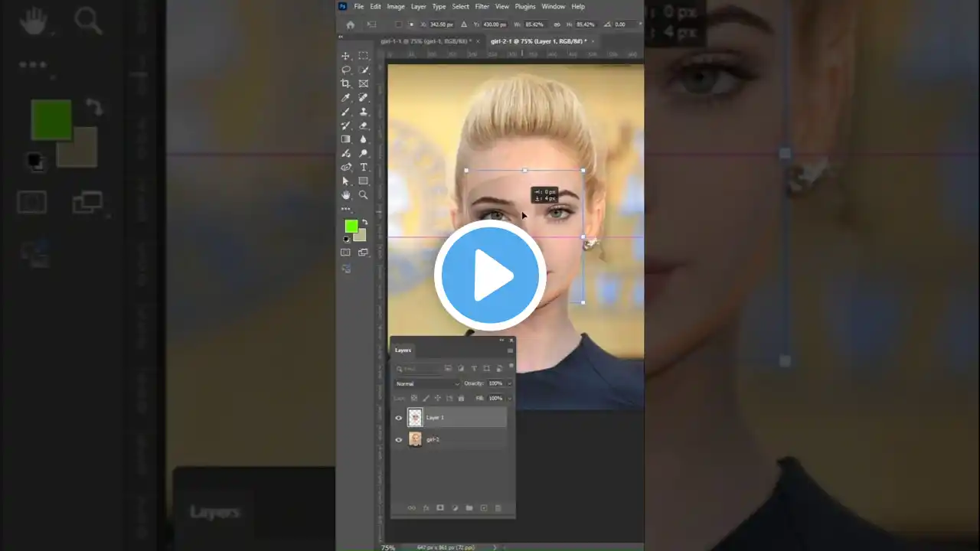Viewport: 980px width, 551px height.
Task: Select the Quick Selection tool
Action: click(364, 70)
